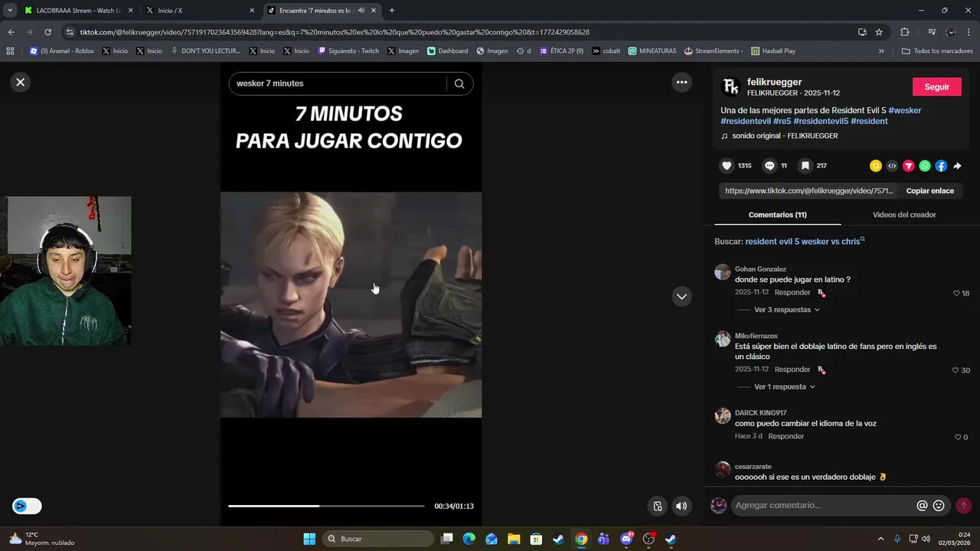Click the search magnifier in video search box
The width and height of the screenshot is (980, 551).
[x=459, y=83]
